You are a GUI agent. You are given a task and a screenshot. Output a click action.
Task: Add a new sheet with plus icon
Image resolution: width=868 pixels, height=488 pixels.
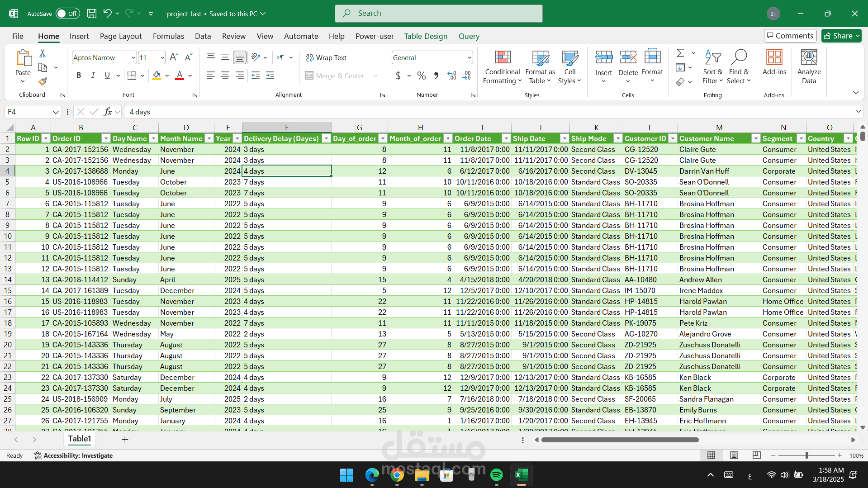pos(125,440)
